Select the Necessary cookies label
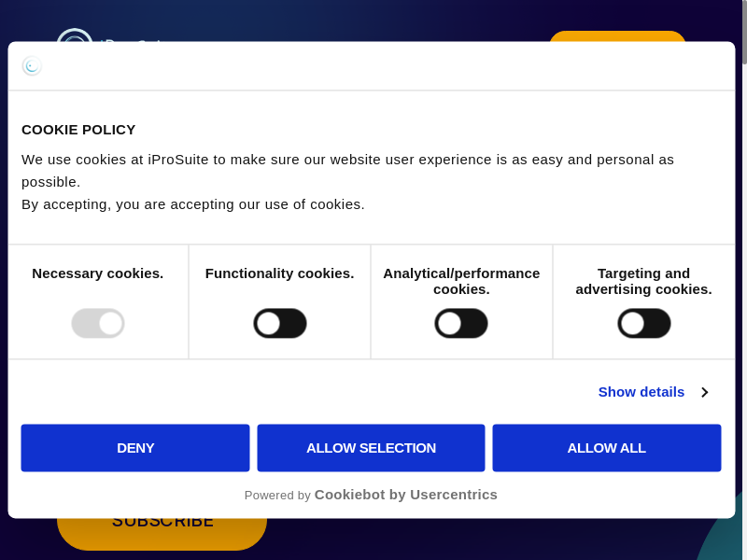Image resolution: width=747 pixels, height=560 pixels. [98, 273]
